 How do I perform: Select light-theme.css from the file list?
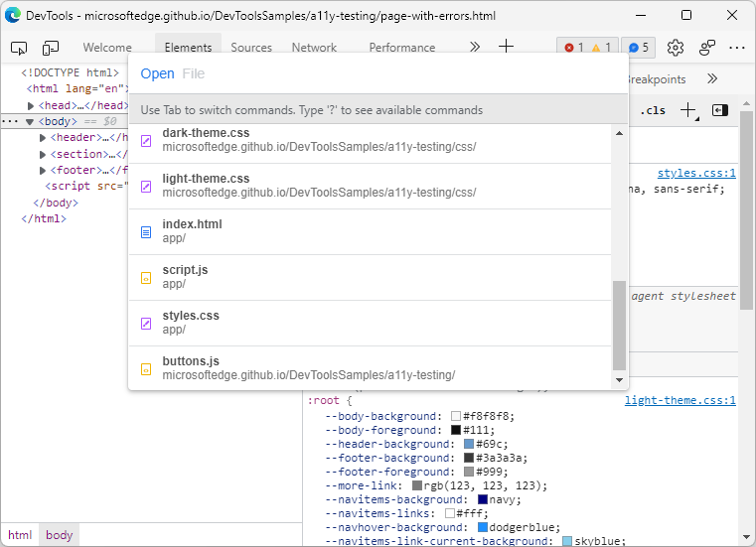coord(370,186)
